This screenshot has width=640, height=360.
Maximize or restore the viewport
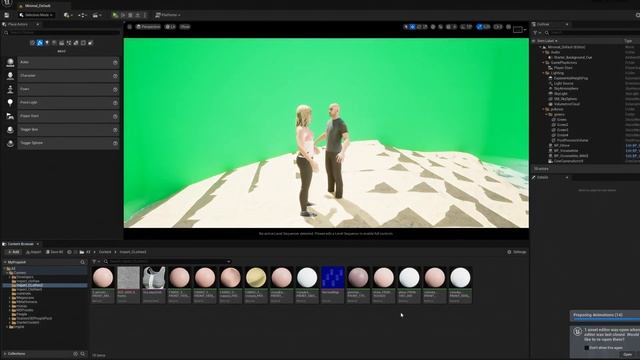click(x=508, y=27)
